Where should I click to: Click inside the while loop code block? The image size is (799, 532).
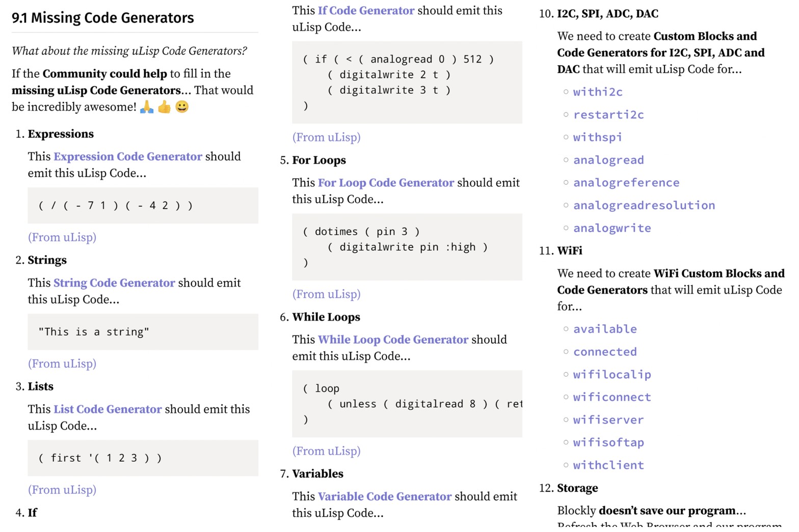pos(407,404)
